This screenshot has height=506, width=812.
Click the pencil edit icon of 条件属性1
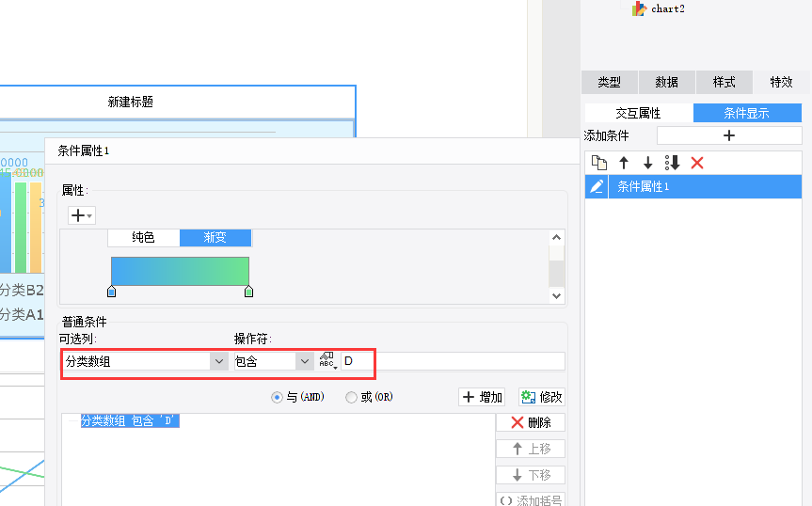tap(597, 186)
